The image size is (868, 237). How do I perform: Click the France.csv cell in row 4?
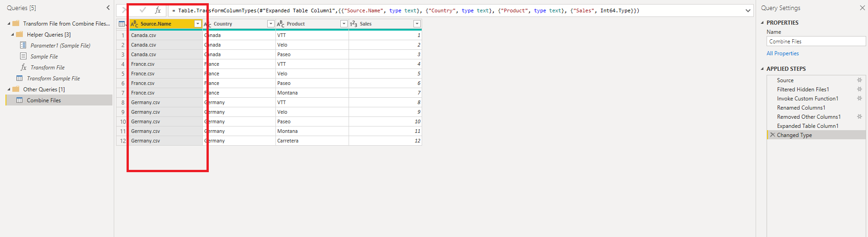[166, 64]
